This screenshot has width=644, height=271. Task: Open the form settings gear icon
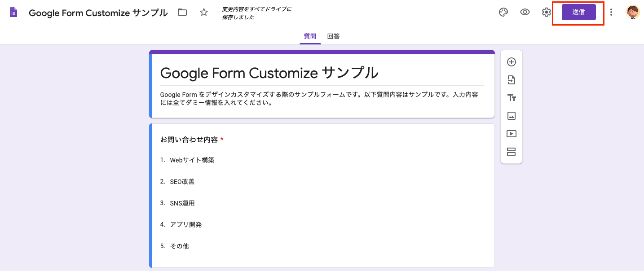click(546, 13)
